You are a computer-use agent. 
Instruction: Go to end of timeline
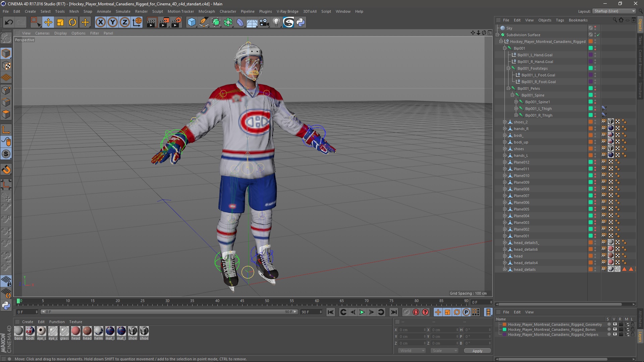coord(394,312)
